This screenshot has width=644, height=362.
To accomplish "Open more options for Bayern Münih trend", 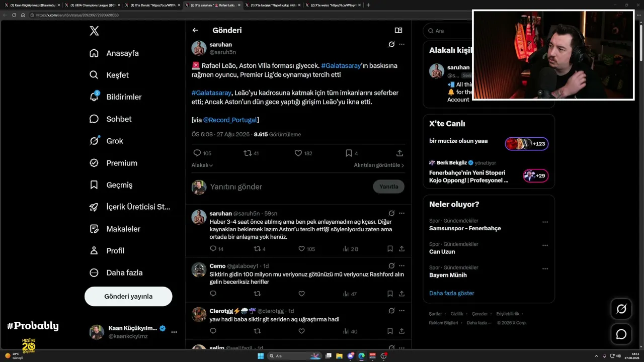I will (x=545, y=268).
